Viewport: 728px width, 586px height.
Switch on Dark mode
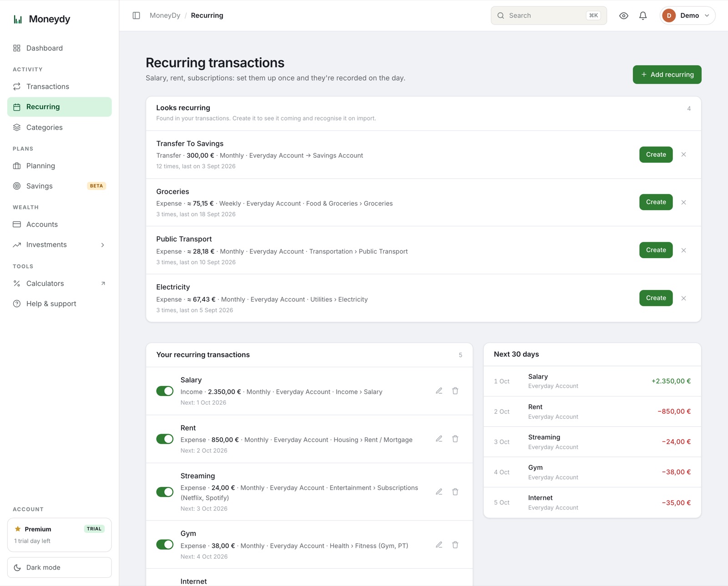60,567
